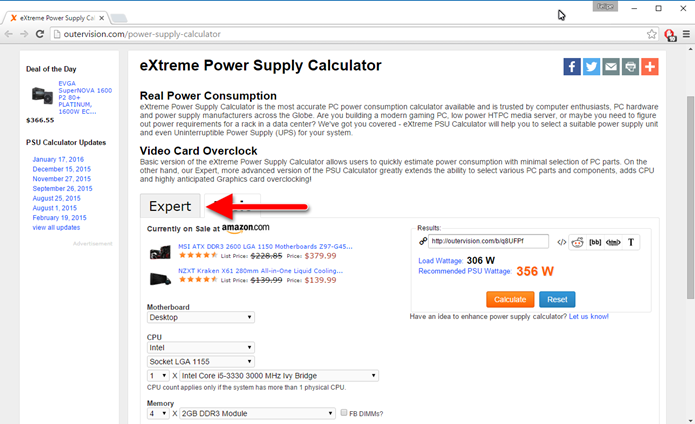695x424 pixels.
Task: Switch to the Expert tab
Action: click(x=170, y=206)
